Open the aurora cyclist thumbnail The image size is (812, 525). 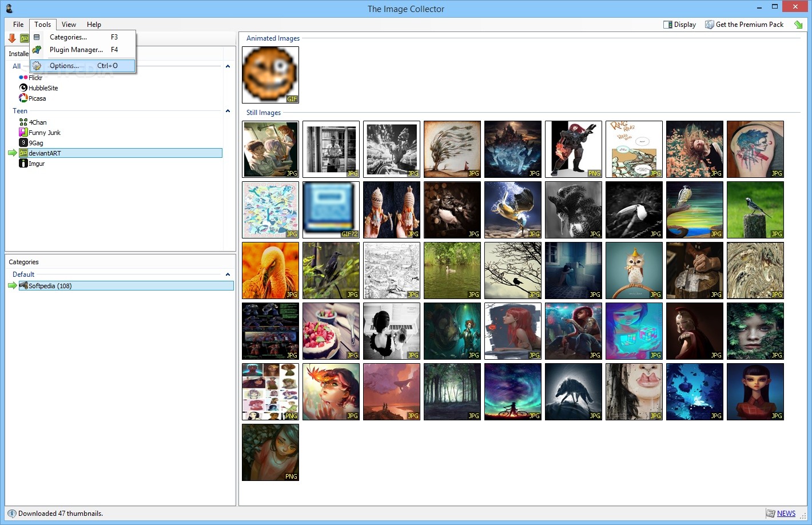[x=513, y=392]
